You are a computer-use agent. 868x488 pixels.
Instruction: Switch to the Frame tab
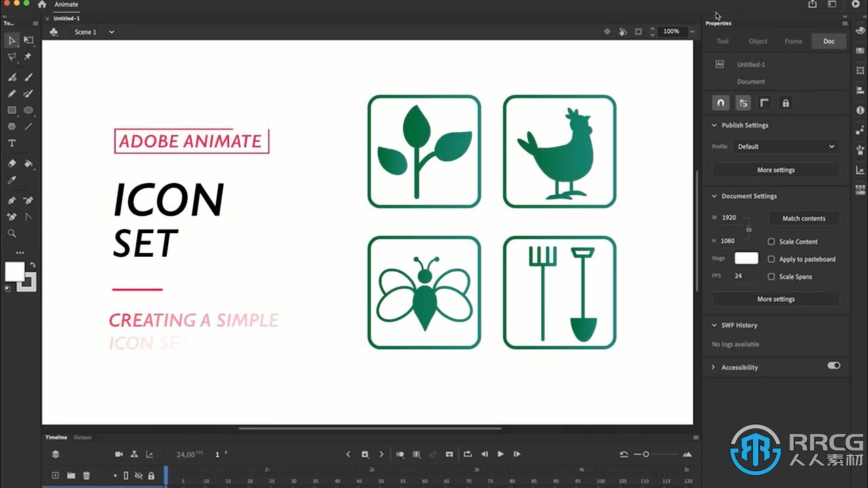pos(793,41)
